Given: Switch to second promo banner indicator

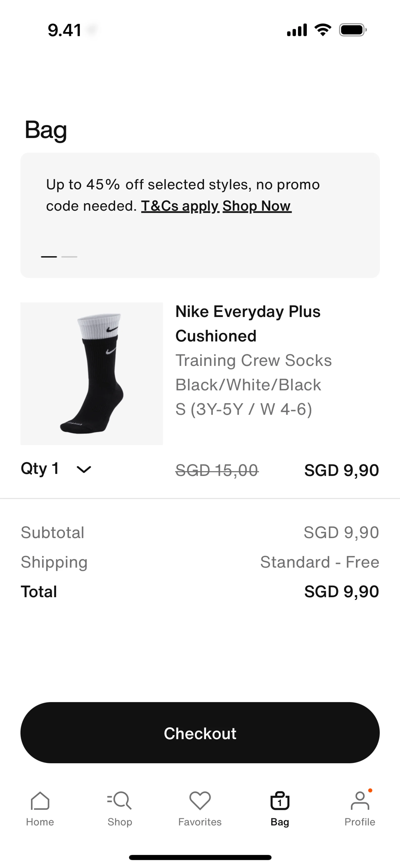Looking at the screenshot, I should point(69,257).
